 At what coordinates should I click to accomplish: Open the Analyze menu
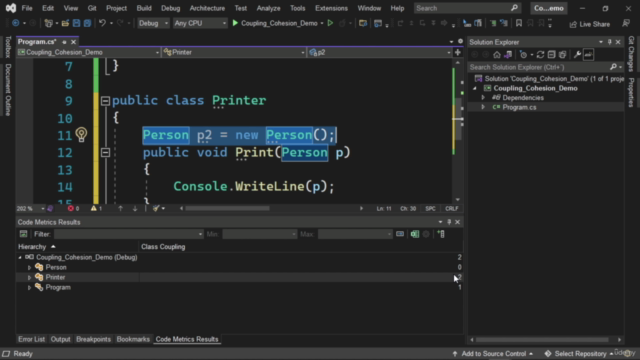(268, 8)
